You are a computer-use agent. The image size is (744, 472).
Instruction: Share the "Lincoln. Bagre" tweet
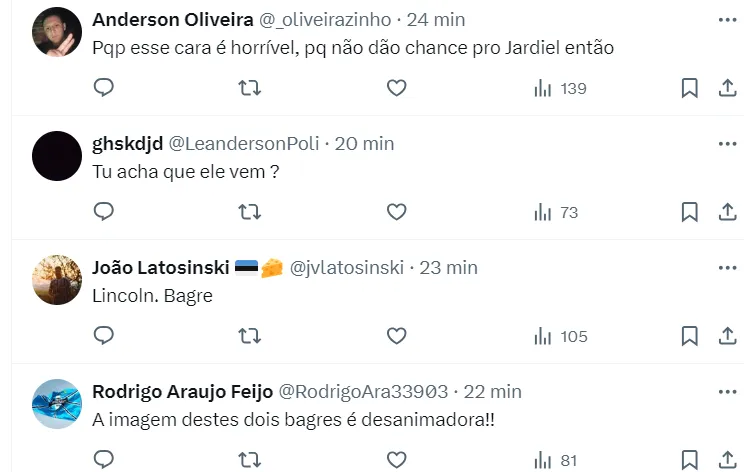pyautogui.click(x=727, y=336)
